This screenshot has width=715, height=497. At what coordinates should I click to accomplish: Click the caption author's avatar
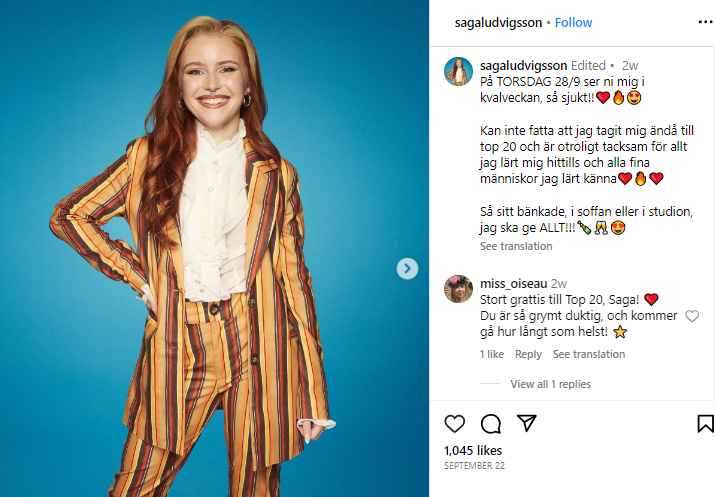point(458,71)
